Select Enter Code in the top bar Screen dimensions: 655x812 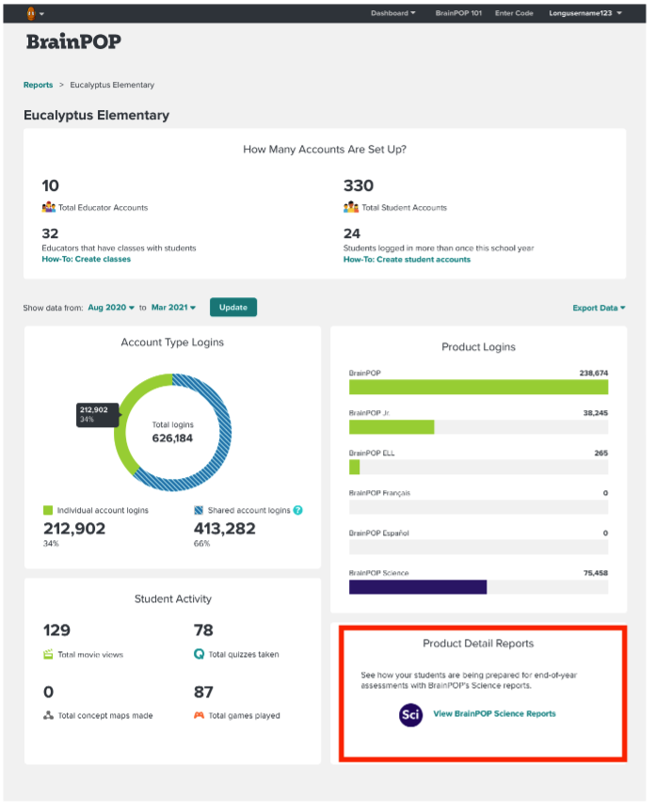point(514,13)
